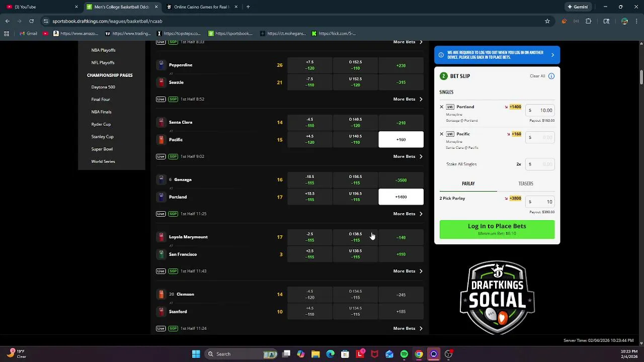Select Pepperdine +230 moneyline
Image resolution: width=644 pixels, height=362 pixels.
coord(401,65)
